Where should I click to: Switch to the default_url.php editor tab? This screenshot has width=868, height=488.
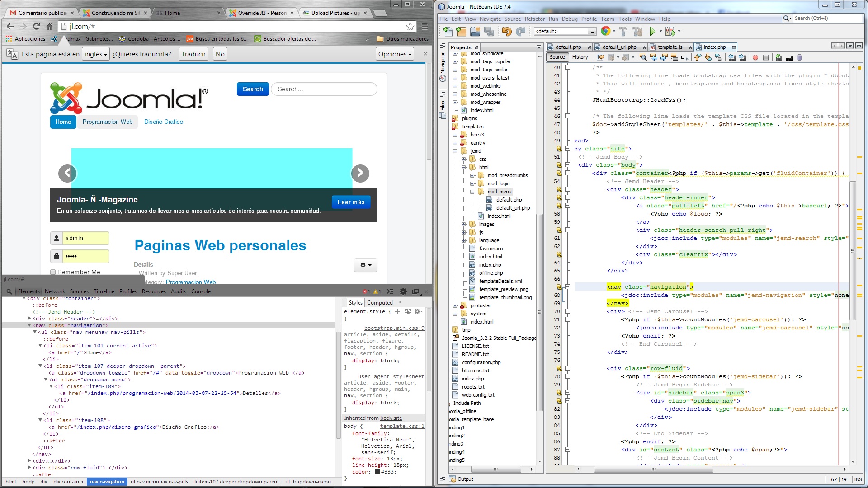pos(619,47)
